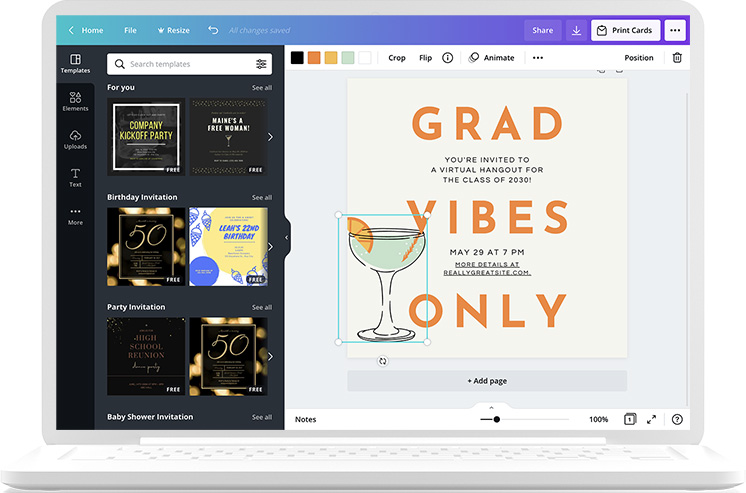Image resolution: width=746 pixels, height=493 pixels.
Task: Open Position options
Action: (x=638, y=58)
